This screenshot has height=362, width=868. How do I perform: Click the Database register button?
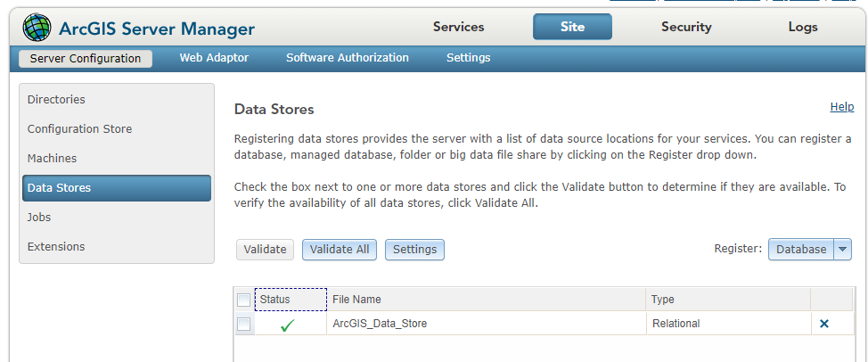pos(801,250)
